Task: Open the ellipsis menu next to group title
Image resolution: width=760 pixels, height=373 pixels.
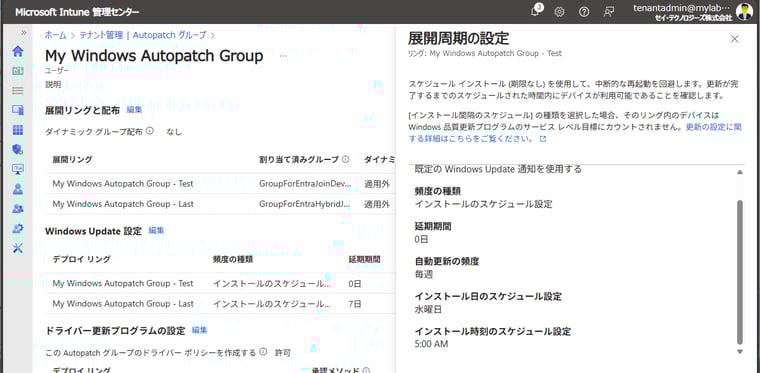Action: pyautogui.click(x=283, y=56)
